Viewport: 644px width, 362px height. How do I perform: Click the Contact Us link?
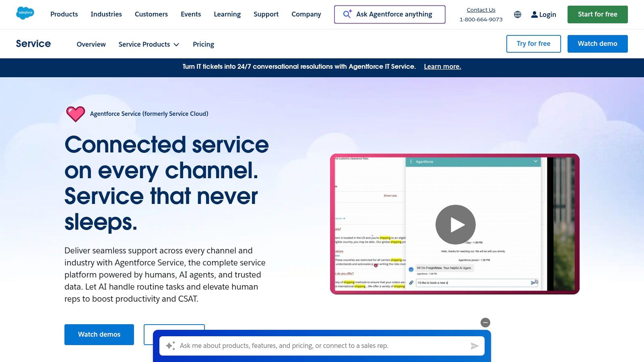pos(481,10)
